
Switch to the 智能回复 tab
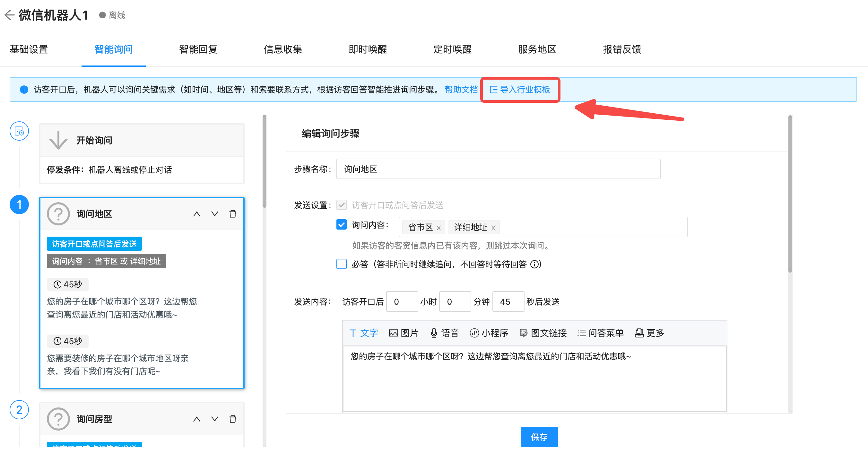click(198, 49)
